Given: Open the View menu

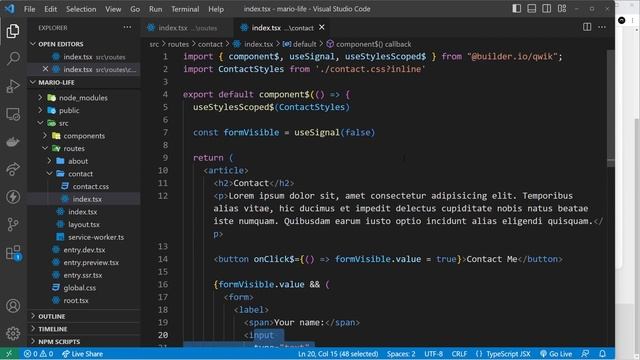Looking at the screenshot, I should pyautogui.click(x=113, y=9).
